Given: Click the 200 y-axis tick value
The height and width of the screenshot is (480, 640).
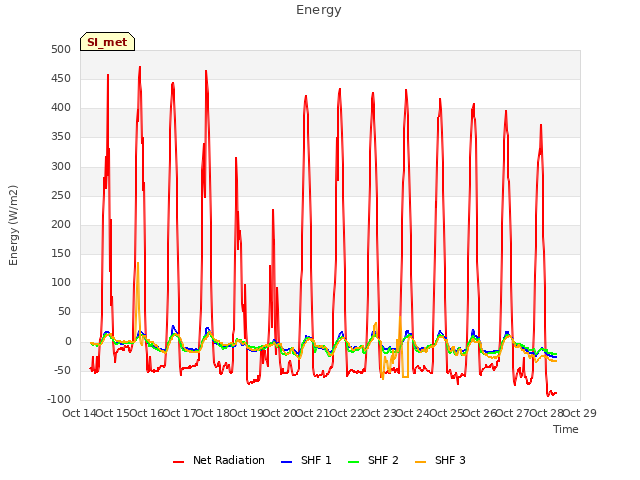Looking at the screenshot, I should (x=61, y=224).
